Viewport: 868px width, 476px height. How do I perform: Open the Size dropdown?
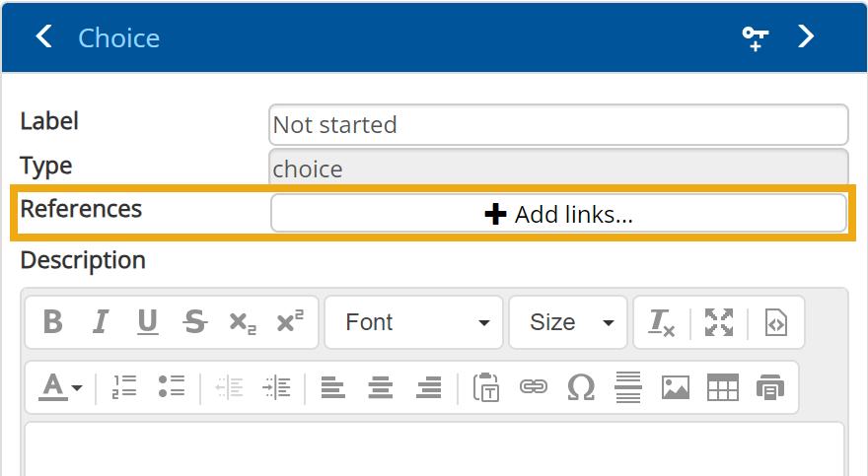(569, 322)
